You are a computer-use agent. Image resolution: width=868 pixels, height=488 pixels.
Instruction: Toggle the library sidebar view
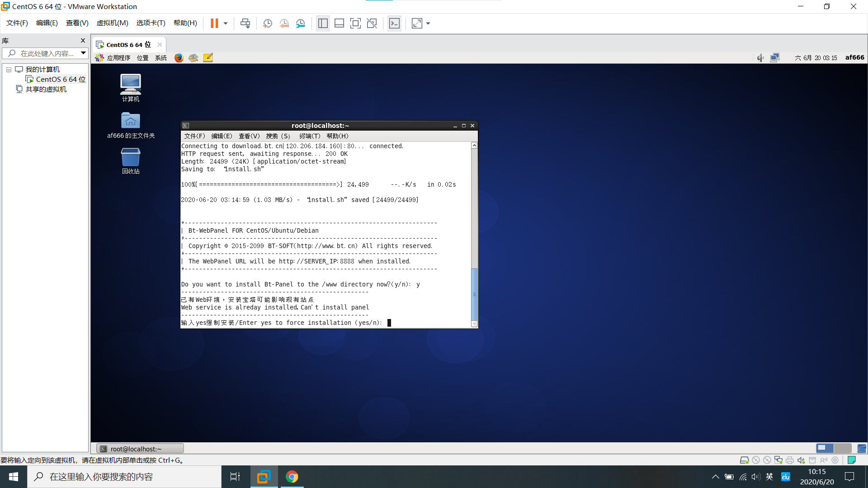323,23
